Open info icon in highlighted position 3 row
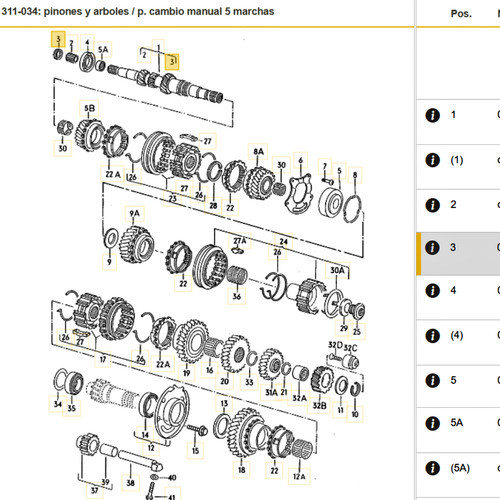 pyautogui.click(x=432, y=248)
